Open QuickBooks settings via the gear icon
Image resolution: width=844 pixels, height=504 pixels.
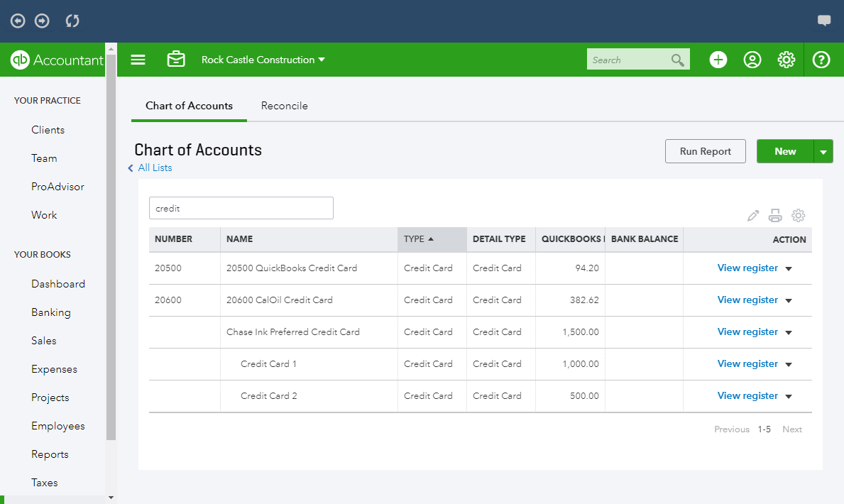(786, 60)
